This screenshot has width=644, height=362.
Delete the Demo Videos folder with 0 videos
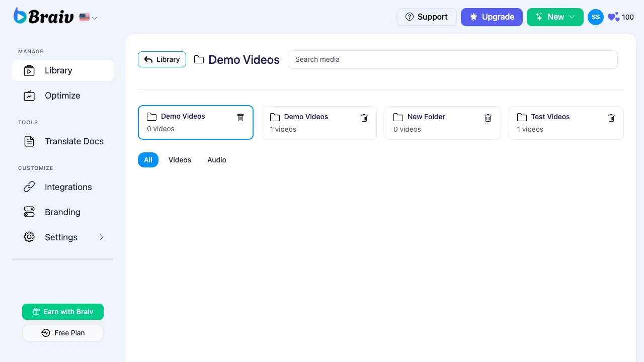coord(240,117)
